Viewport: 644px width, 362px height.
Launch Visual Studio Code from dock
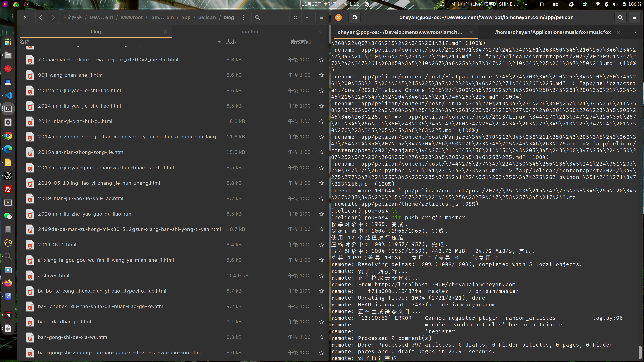[8, 95]
